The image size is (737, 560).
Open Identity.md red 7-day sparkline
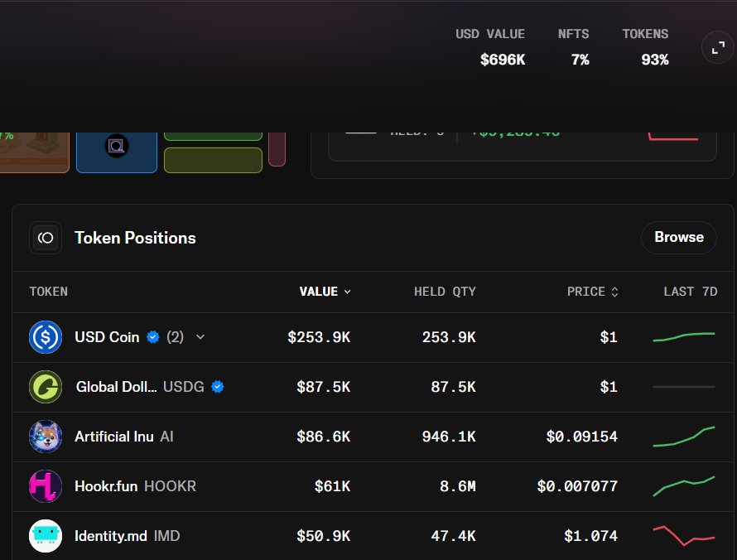(684, 536)
